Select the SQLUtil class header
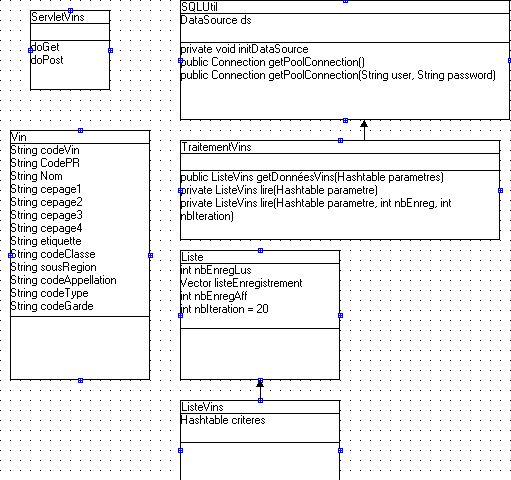511x480 pixels. point(199,7)
